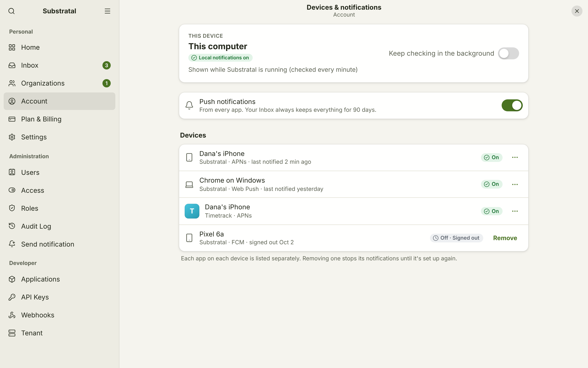Click the Plan & Billing card icon
Image resolution: width=588 pixels, height=368 pixels.
pyautogui.click(x=12, y=119)
